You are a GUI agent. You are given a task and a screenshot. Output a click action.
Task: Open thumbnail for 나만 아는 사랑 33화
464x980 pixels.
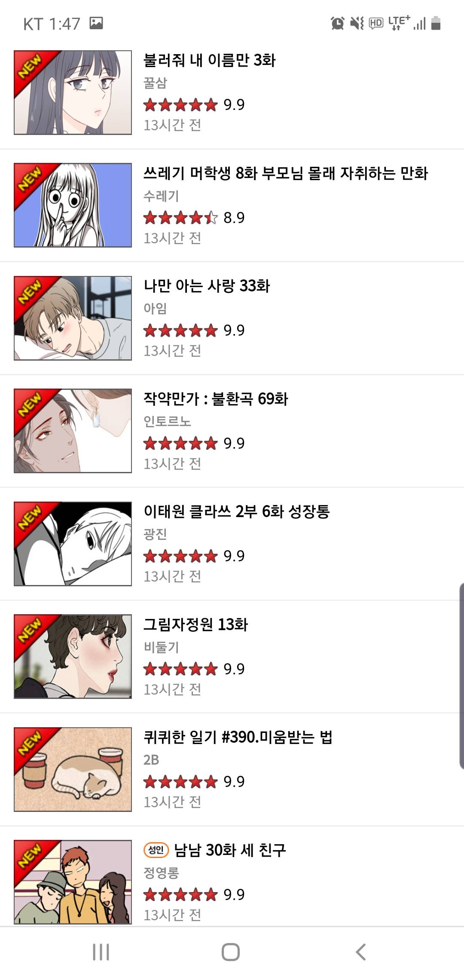(73, 318)
